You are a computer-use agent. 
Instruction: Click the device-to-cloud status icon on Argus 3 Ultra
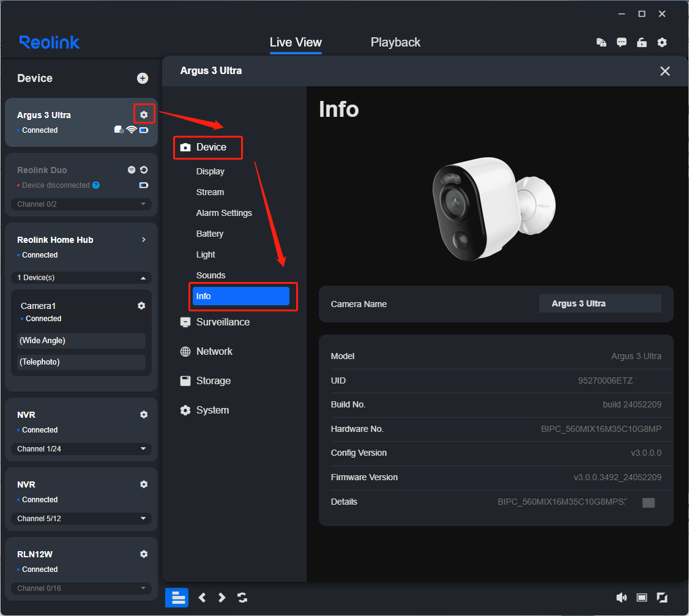pyautogui.click(x=119, y=130)
